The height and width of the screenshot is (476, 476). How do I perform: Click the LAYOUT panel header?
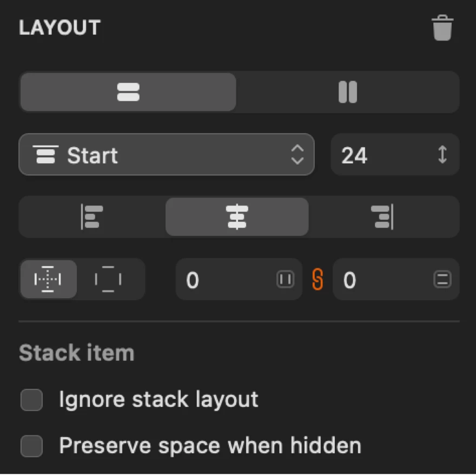pyautogui.click(x=59, y=28)
